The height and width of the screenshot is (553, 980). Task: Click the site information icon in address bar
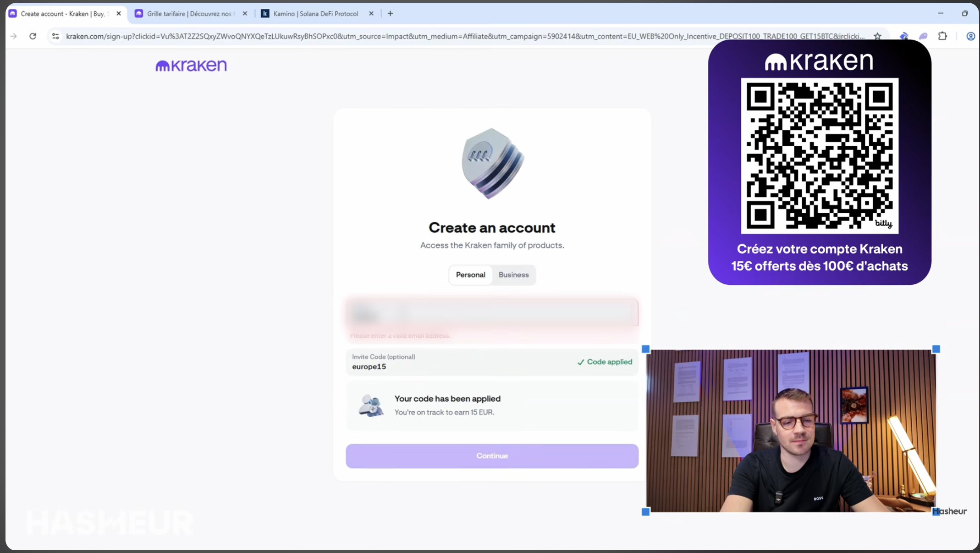(55, 36)
